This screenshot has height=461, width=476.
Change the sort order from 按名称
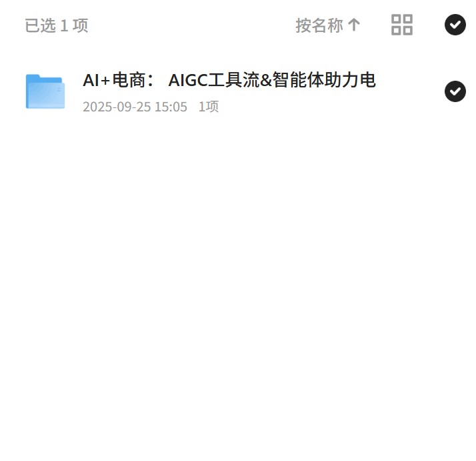click(x=328, y=25)
